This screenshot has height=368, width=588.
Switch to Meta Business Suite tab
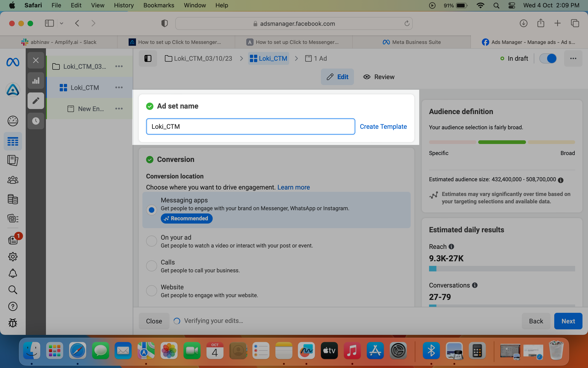pos(411,42)
